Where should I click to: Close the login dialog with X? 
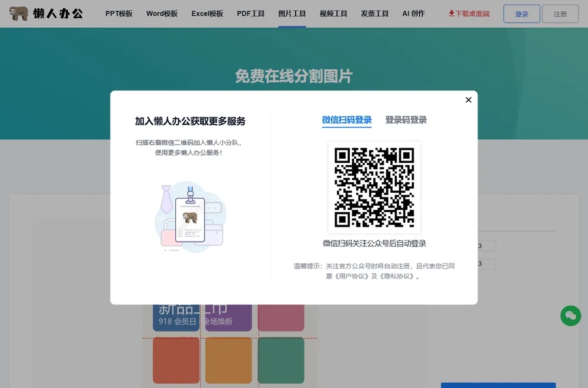point(469,100)
